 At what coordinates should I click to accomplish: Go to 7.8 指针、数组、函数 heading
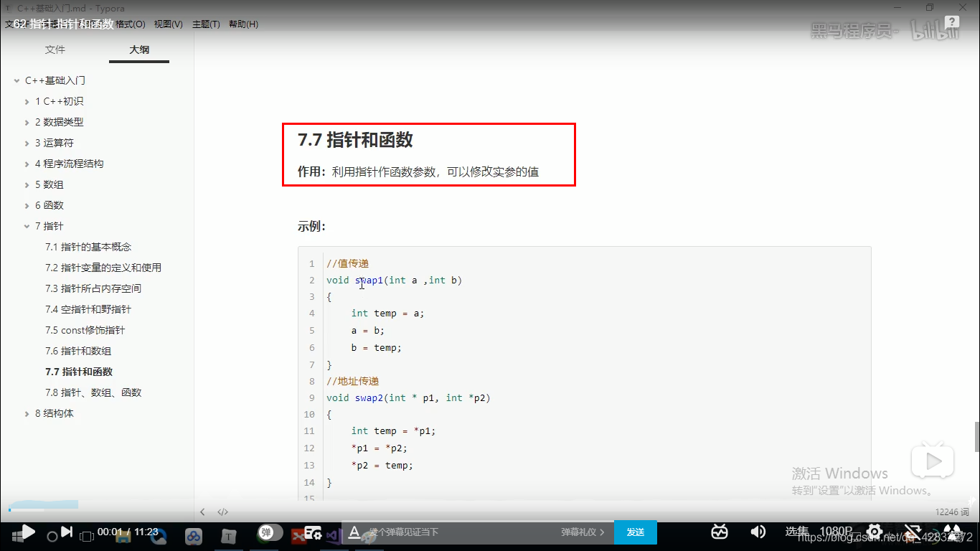93,392
